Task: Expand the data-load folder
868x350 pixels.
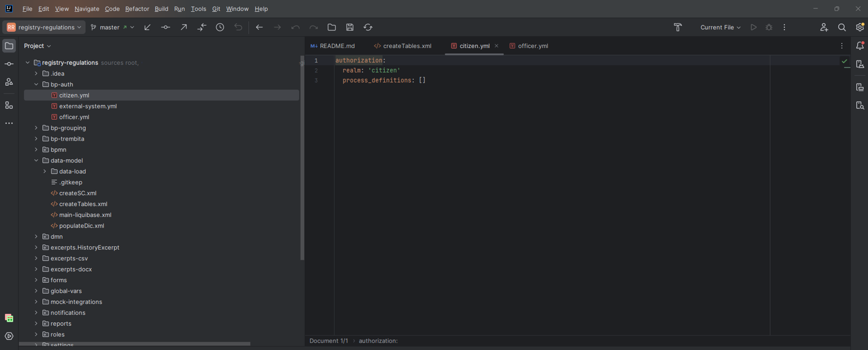Action: pos(45,172)
